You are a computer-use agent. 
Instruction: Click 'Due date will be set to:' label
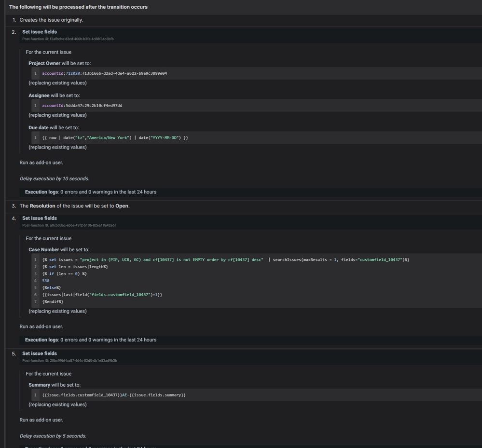pos(54,127)
